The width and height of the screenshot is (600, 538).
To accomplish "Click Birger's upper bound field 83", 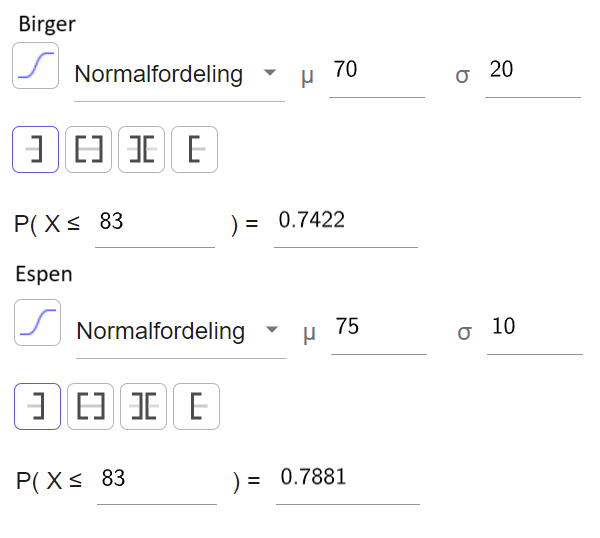I will click(x=155, y=226).
